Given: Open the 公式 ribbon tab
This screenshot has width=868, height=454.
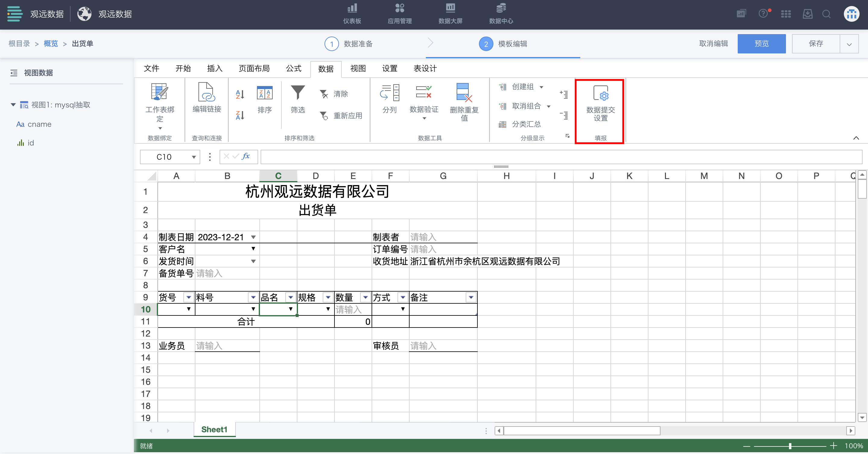Looking at the screenshot, I should tap(293, 69).
